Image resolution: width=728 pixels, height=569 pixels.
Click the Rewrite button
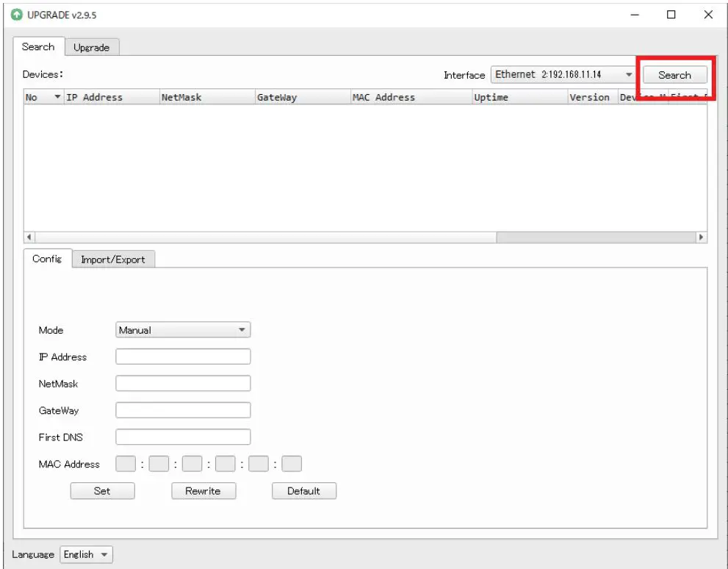[x=203, y=491]
